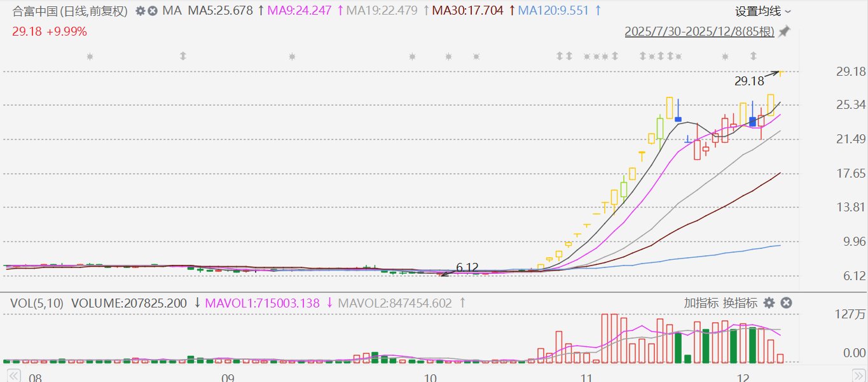The width and height of the screenshot is (868, 382).
Task: Click the date range 2025/7/30-2025/12/8 link
Action: pos(699,31)
